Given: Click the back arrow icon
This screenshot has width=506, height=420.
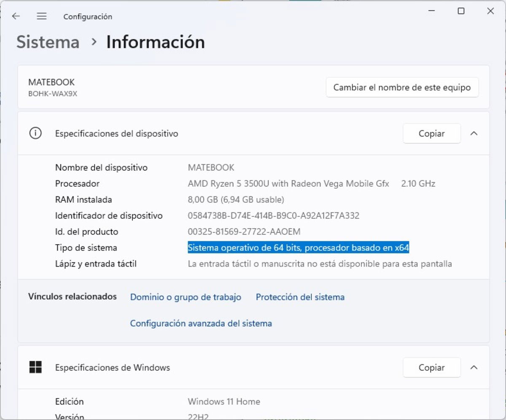Looking at the screenshot, I should pos(16,16).
